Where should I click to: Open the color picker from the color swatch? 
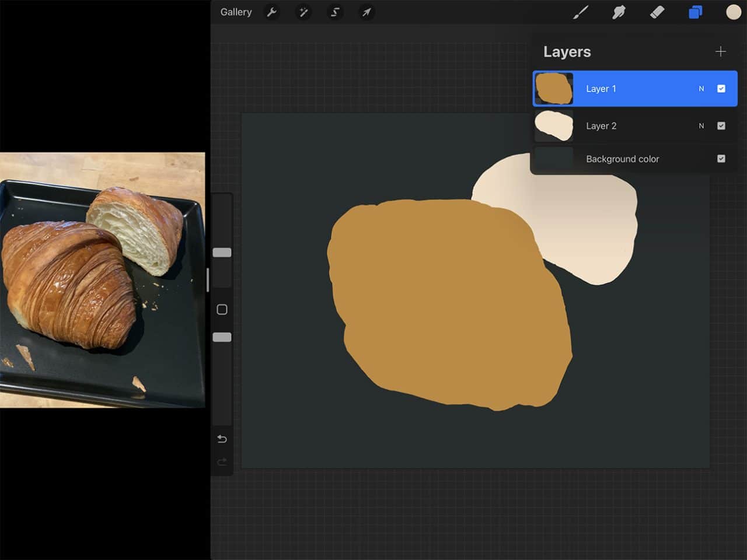[732, 12]
